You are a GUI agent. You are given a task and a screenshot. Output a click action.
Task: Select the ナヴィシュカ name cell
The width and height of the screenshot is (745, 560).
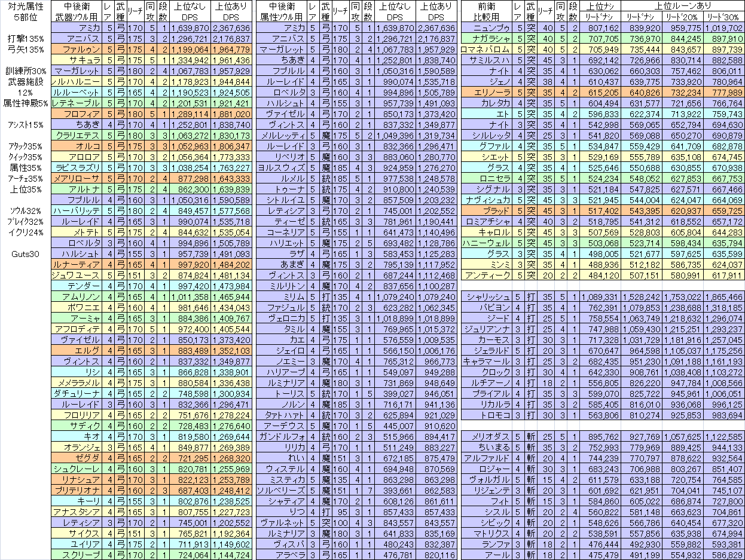(x=487, y=200)
